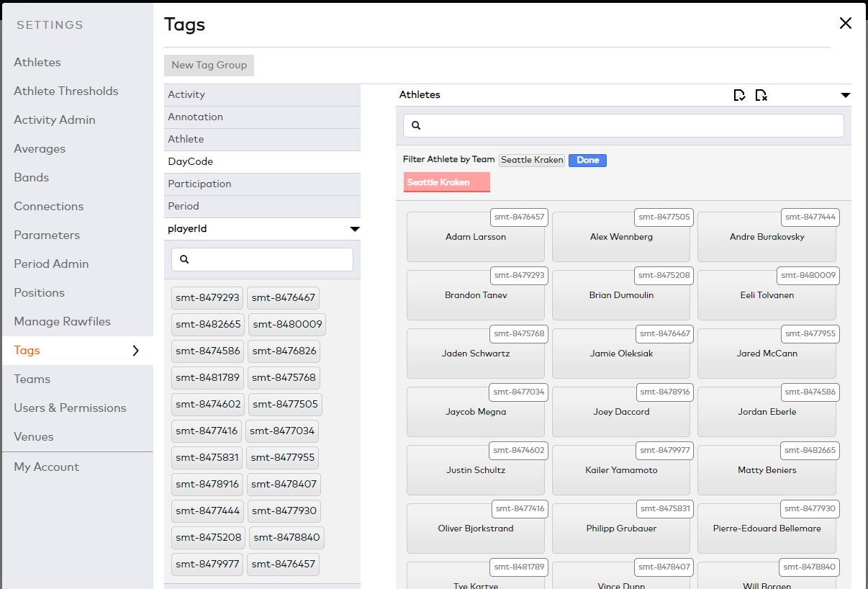The height and width of the screenshot is (589, 868).
Task: Collapse the playerId section arrow
Action: point(354,228)
